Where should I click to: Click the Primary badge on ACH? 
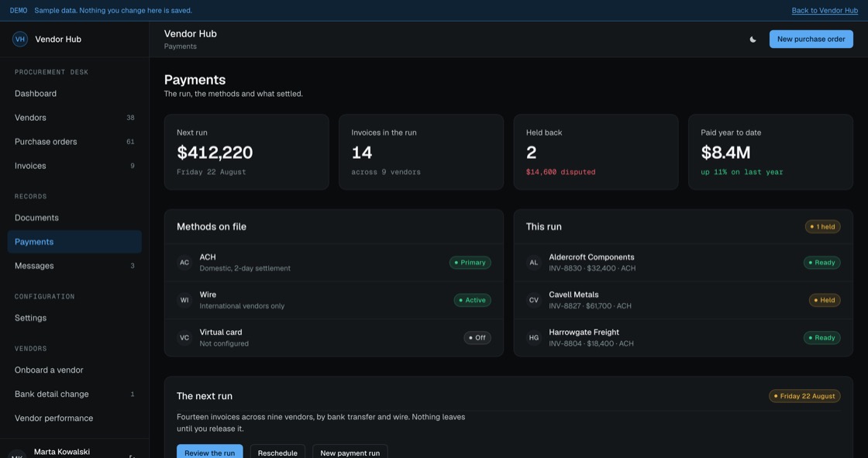[x=470, y=263]
